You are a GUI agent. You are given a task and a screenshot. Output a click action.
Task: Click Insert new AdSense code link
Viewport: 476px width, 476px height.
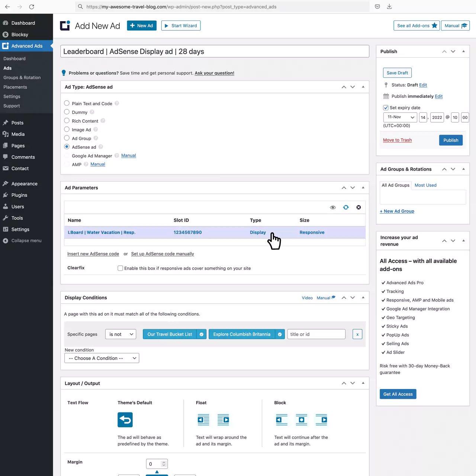click(x=93, y=254)
